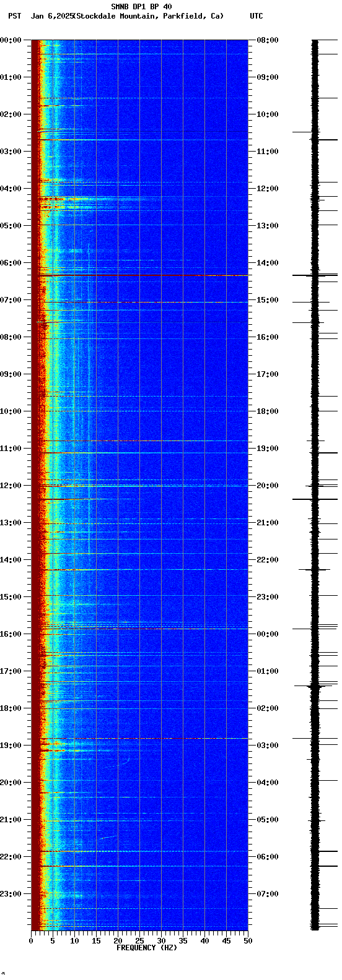Click the PST axis label "15:00"
Viewport: 342px width, 980px height.
11,597
